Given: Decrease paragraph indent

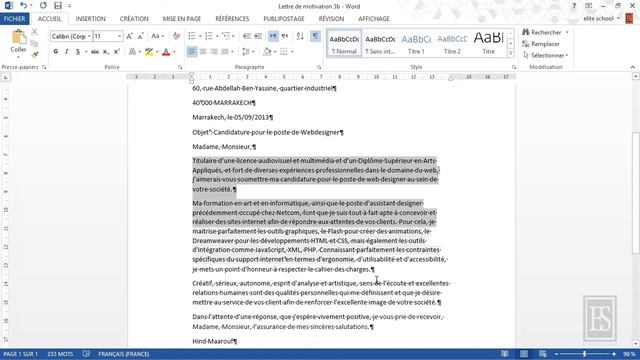Looking at the screenshot, I should pos(247,36).
